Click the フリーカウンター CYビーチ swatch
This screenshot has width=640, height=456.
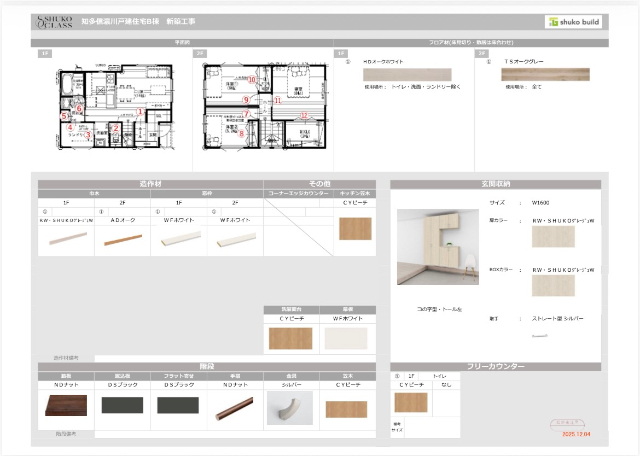(x=410, y=402)
